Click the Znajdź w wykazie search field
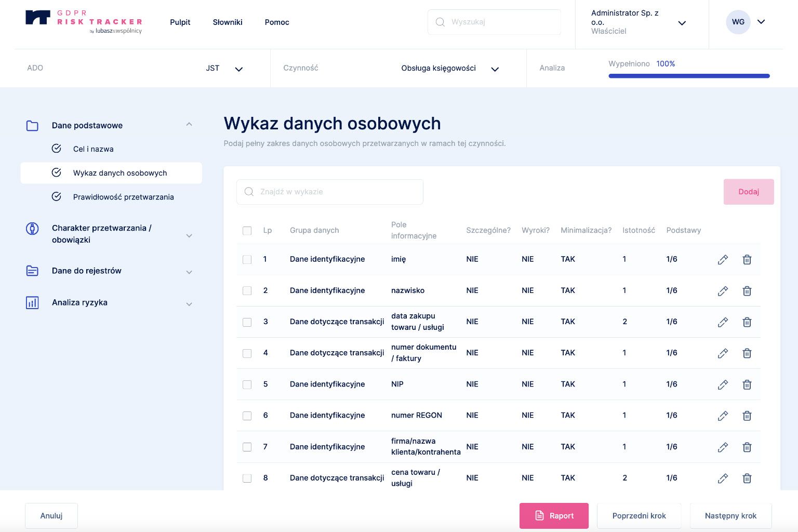The image size is (798, 532). click(330, 192)
